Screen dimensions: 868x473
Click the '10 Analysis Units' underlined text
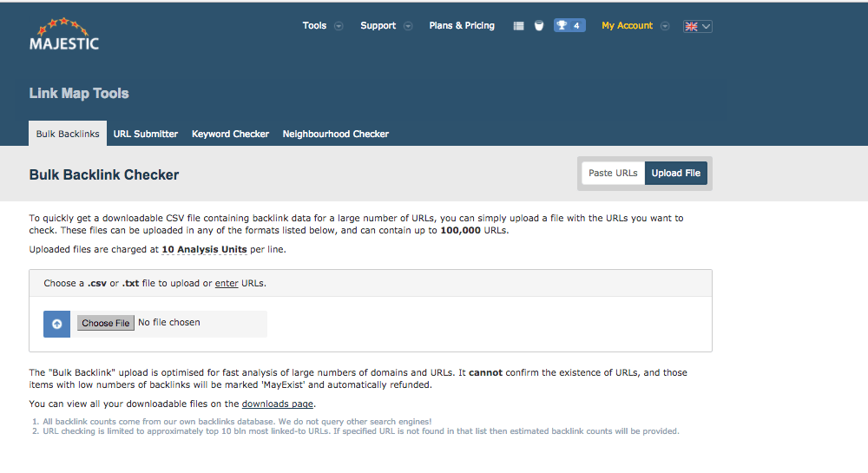pyautogui.click(x=204, y=249)
